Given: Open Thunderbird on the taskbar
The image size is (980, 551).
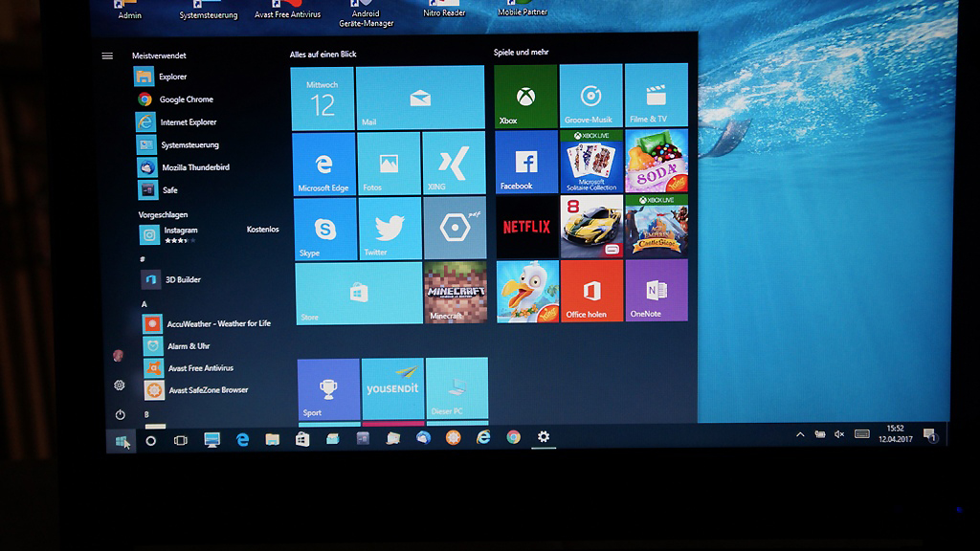Looking at the screenshot, I should [423, 438].
